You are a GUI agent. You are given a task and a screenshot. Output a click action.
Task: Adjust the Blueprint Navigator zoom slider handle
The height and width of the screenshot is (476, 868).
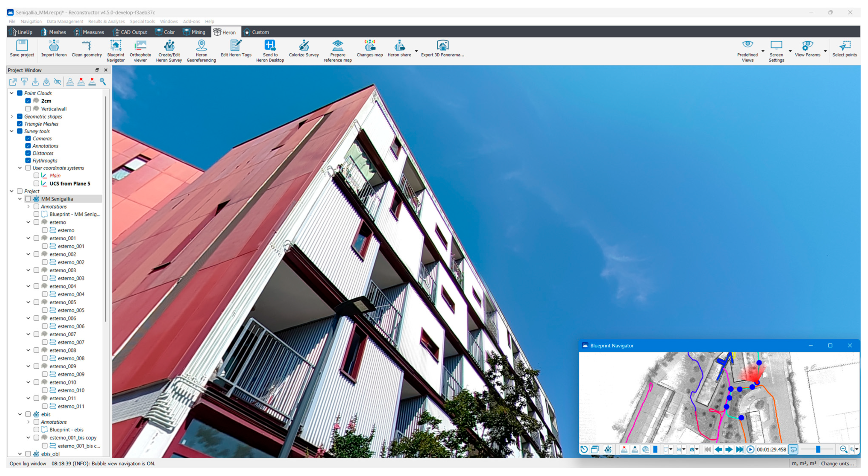pyautogui.click(x=818, y=449)
